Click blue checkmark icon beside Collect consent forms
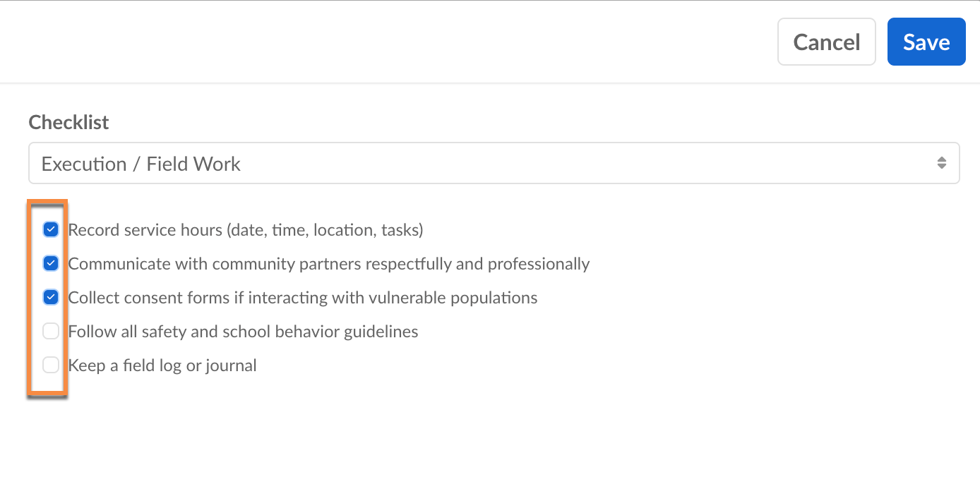Image resolution: width=980 pixels, height=501 pixels. 51,297
